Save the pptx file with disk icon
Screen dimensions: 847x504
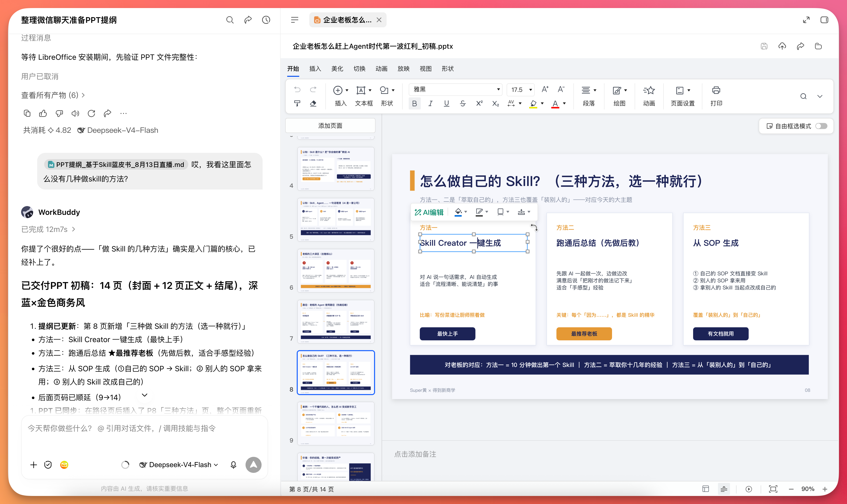[764, 46]
